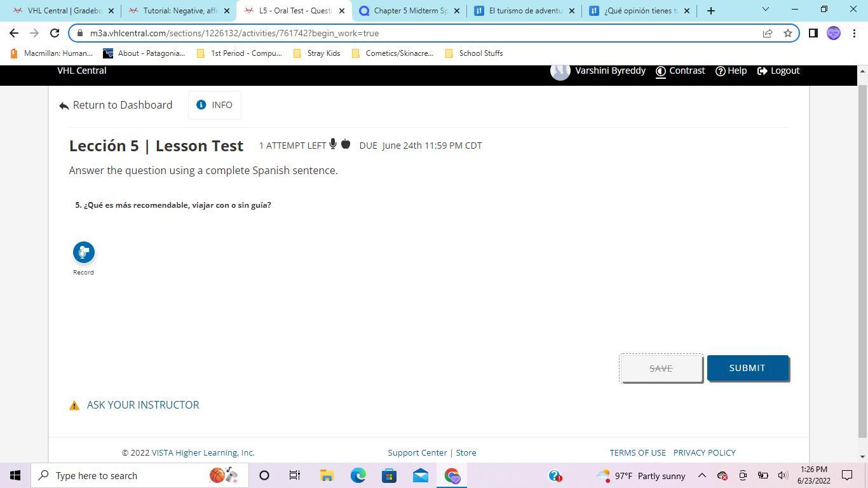Open Support Center footer link
This screenshot has height=488, width=868.
pos(417,452)
